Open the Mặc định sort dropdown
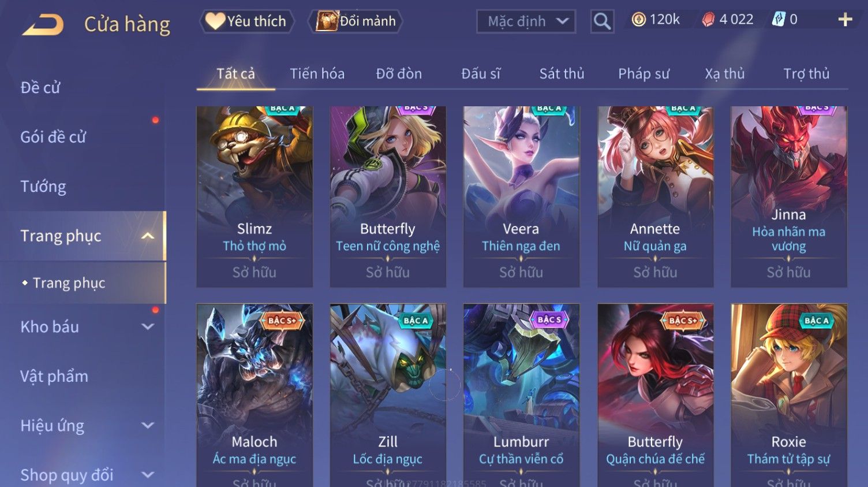Viewport: 868px width, 487px height. [526, 21]
